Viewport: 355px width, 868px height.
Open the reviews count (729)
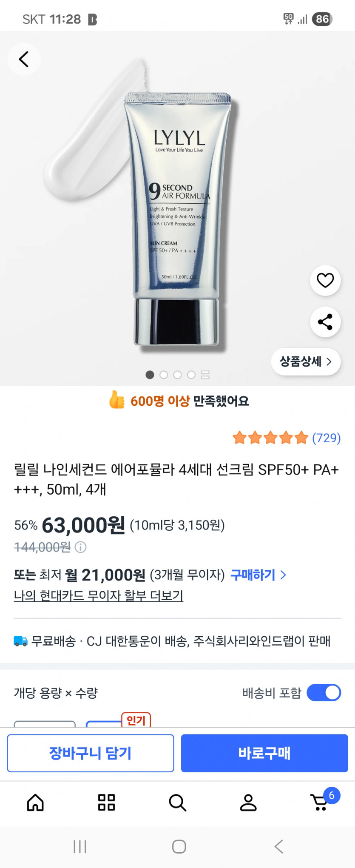(326, 438)
